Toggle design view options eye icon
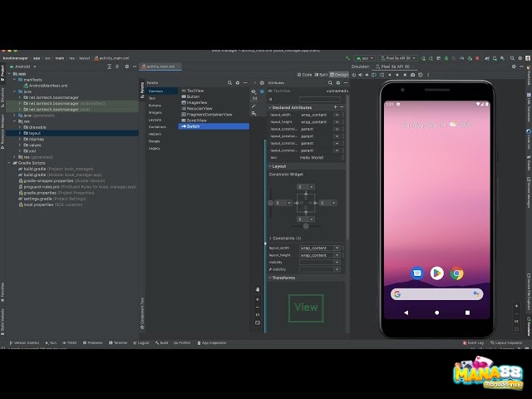The height and width of the screenshot is (399, 532). 254,91
